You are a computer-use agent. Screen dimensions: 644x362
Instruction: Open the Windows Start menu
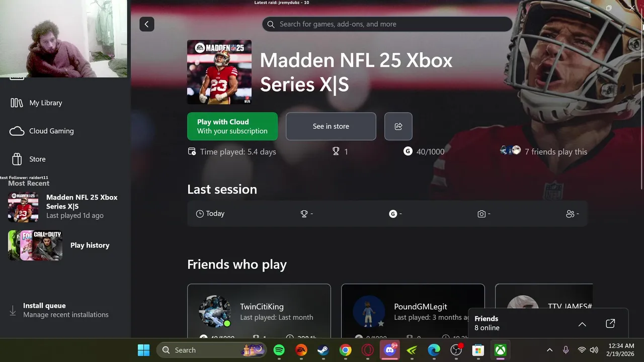143,350
